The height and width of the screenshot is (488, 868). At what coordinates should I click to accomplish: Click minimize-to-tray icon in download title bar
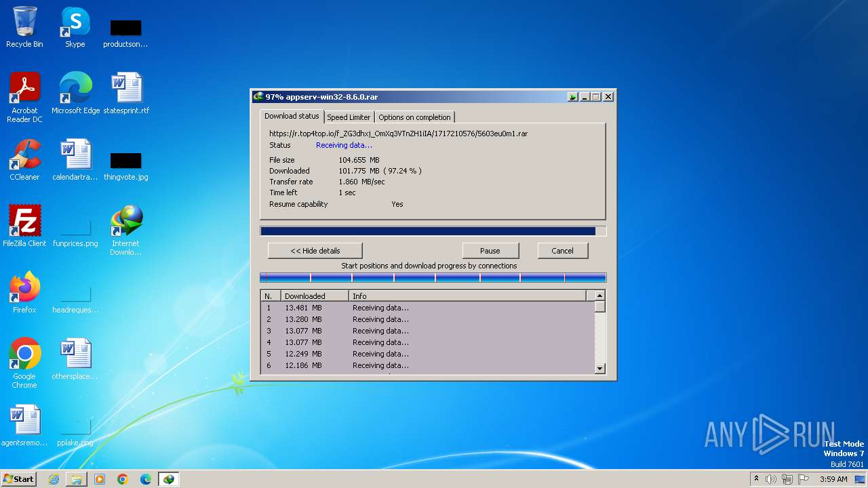(x=573, y=97)
